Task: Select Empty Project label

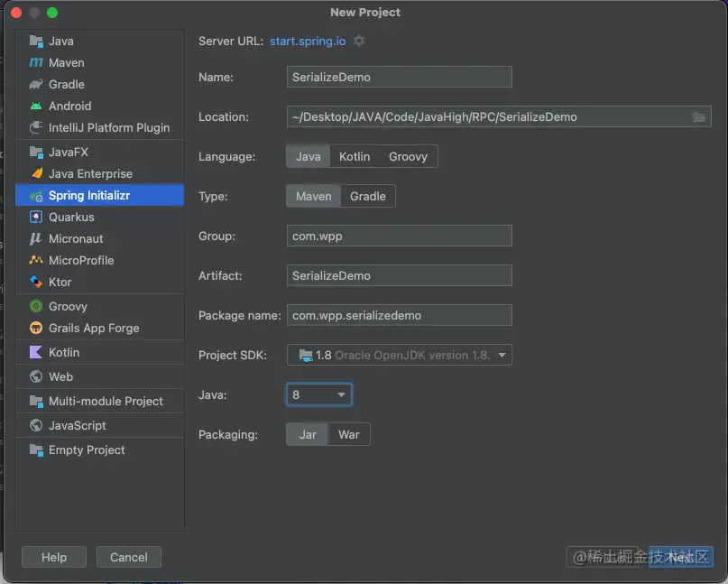Action: tap(87, 450)
